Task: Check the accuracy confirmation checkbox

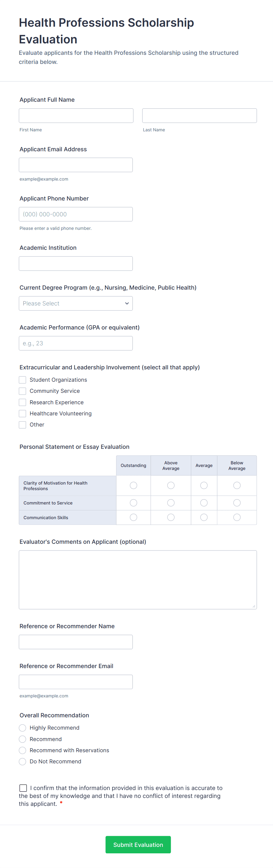Action: [x=23, y=788]
